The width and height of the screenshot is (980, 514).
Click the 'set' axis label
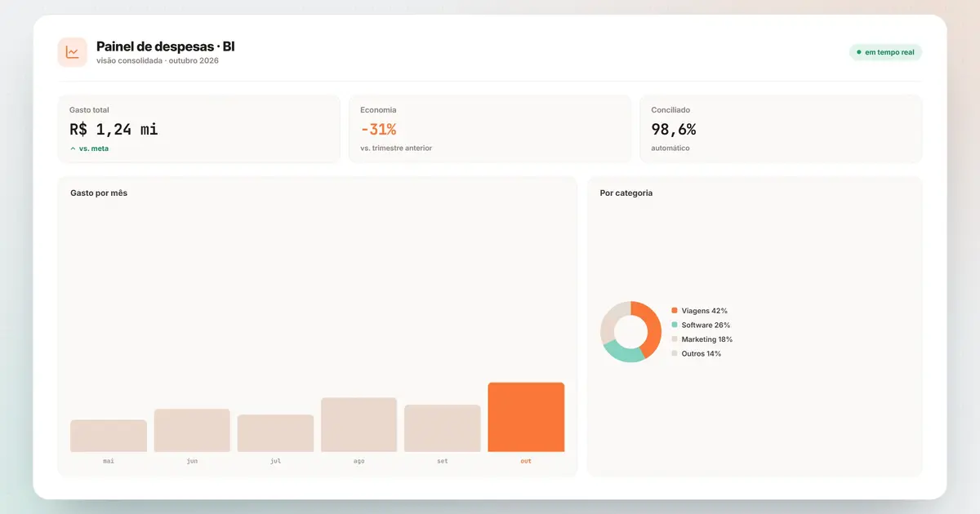(x=443, y=461)
